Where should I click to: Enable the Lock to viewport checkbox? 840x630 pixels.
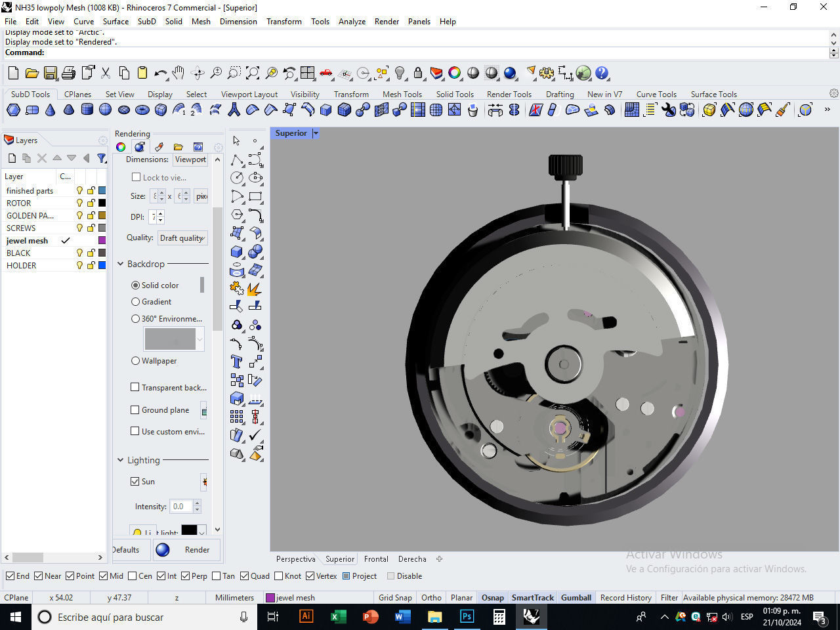click(x=136, y=177)
